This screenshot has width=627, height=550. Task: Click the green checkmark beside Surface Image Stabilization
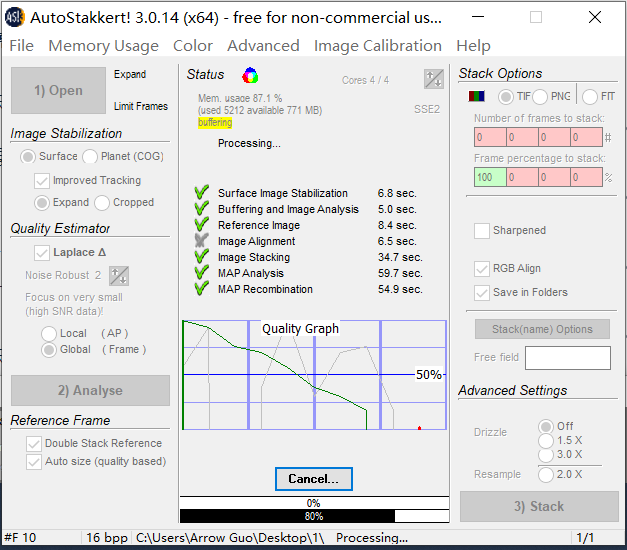[x=201, y=193]
